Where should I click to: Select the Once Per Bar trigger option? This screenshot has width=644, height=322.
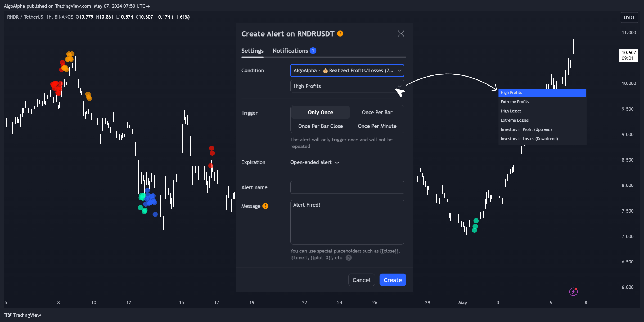377,112
